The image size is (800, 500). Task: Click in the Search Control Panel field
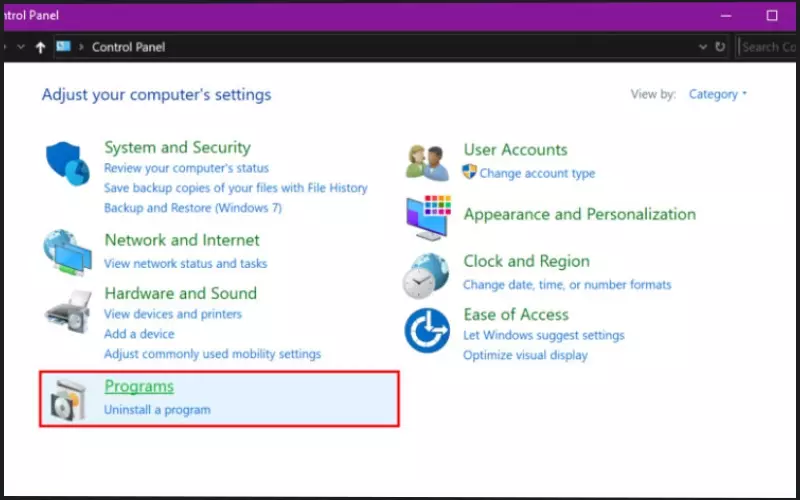(768, 47)
